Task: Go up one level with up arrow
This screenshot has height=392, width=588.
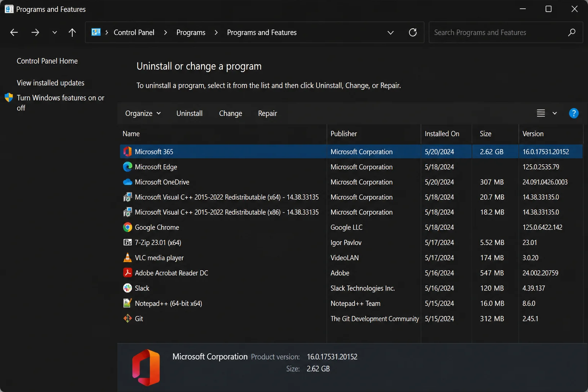Action: (x=72, y=33)
